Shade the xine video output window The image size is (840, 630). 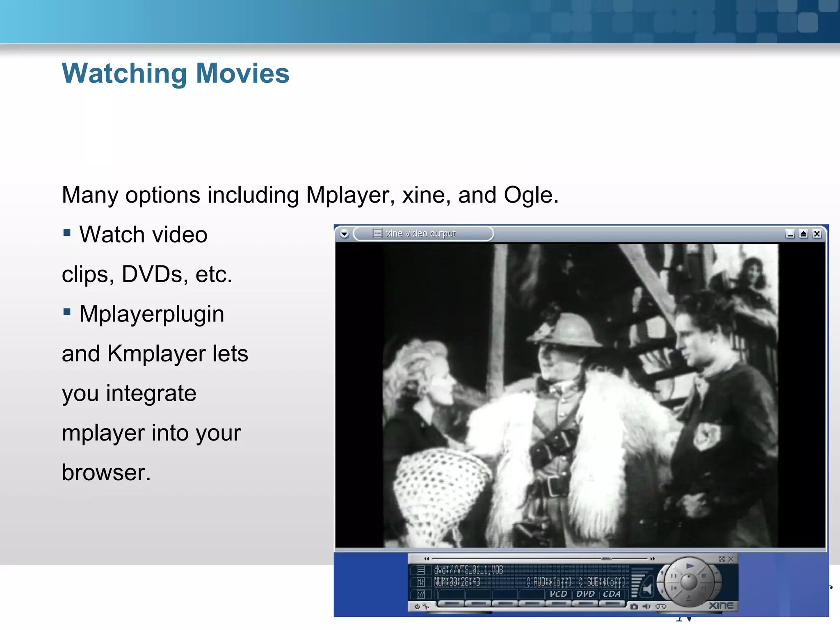(803, 234)
